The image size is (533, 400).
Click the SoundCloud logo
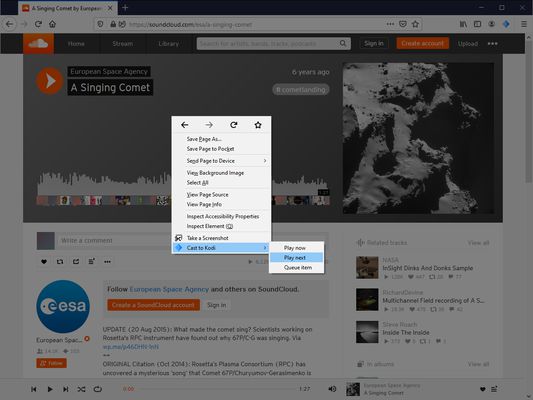pyautogui.click(x=38, y=44)
